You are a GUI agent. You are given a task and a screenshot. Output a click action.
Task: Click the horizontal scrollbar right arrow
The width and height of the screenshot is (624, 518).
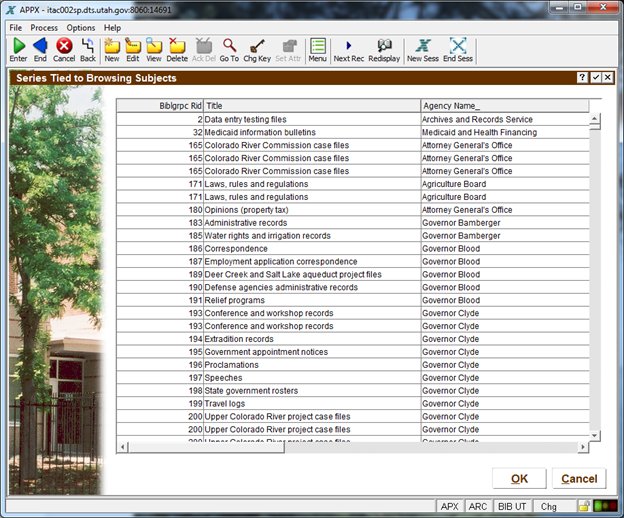(x=583, y=447)
